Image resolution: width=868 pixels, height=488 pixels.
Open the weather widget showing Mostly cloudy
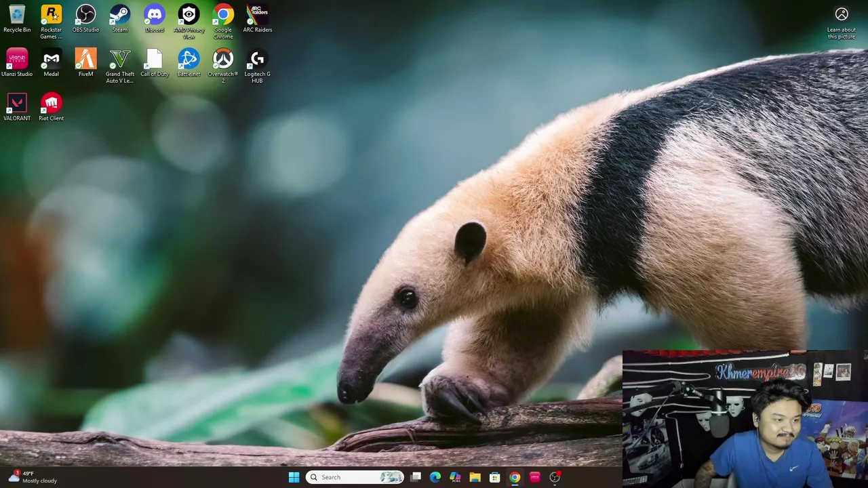pos(33,477)
